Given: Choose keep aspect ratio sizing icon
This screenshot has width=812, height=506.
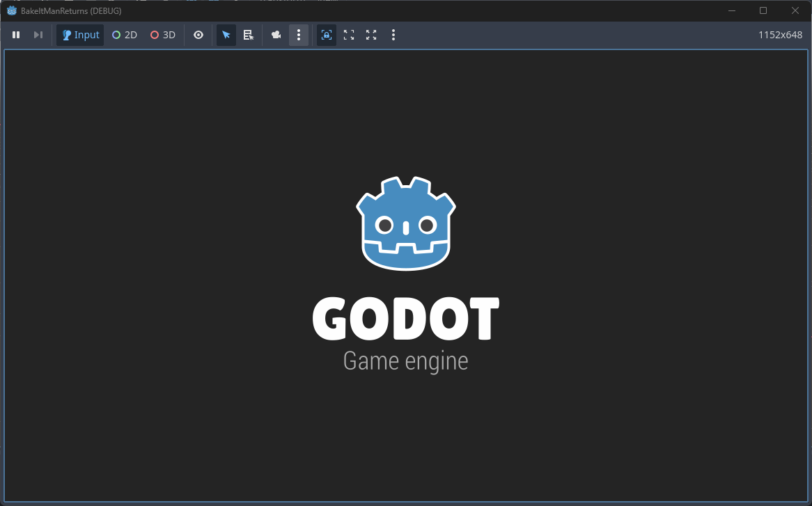Looking at the screenshot, I should [x=349, y=35].
